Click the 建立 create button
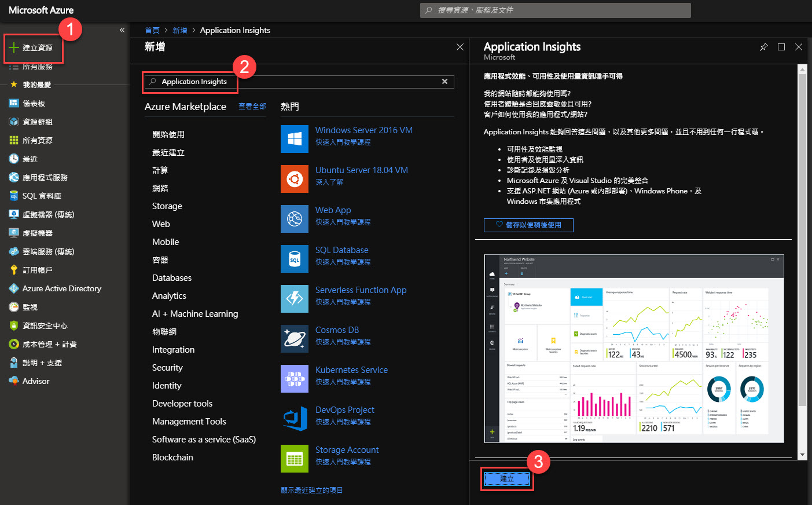The image size is (812, 505). point(507,479)
